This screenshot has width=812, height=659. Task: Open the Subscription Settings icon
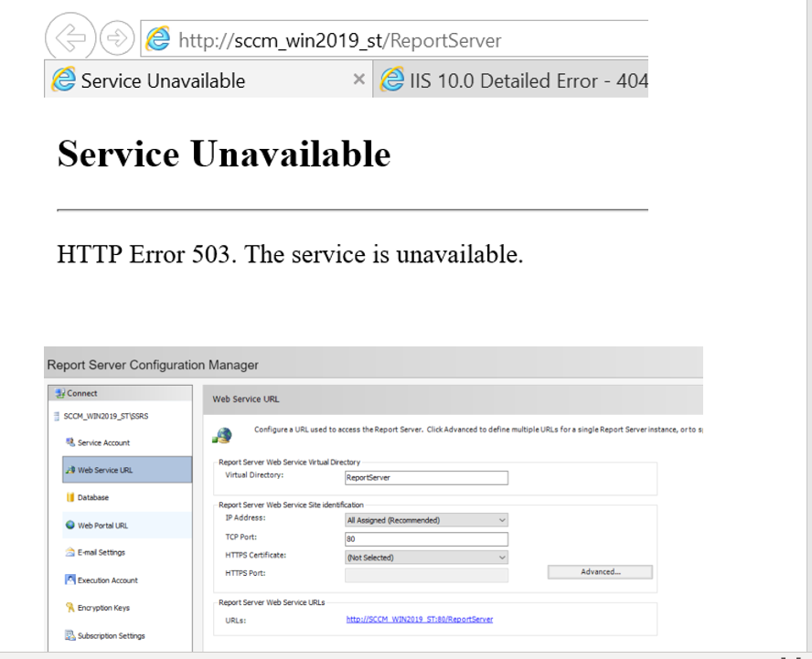tap(69, 635)
